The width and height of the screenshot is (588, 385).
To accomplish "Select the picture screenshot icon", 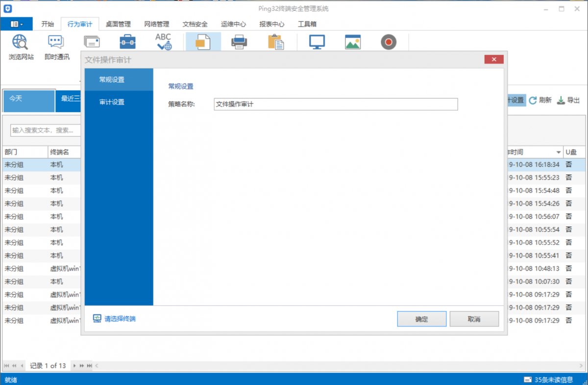I will pos(353,42).
